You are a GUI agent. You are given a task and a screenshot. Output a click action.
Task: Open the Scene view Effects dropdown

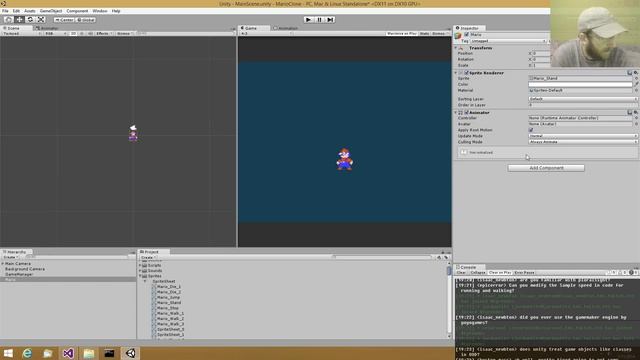click(104, 33)
